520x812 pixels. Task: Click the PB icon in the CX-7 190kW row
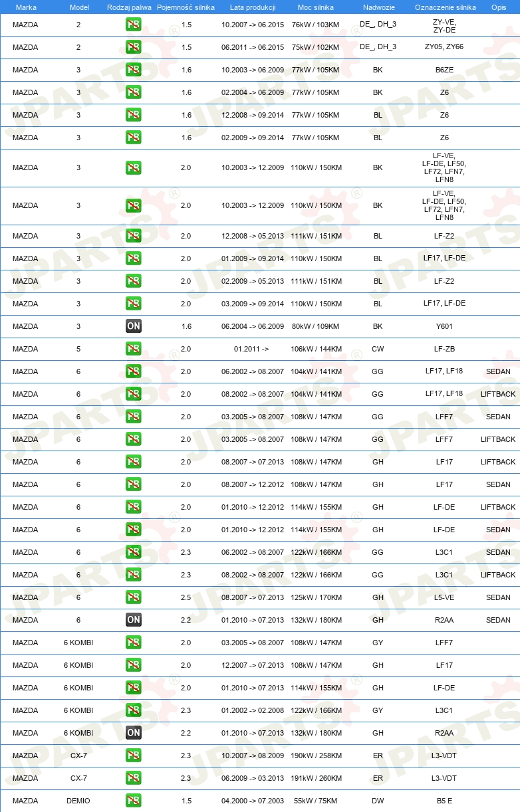134,756
